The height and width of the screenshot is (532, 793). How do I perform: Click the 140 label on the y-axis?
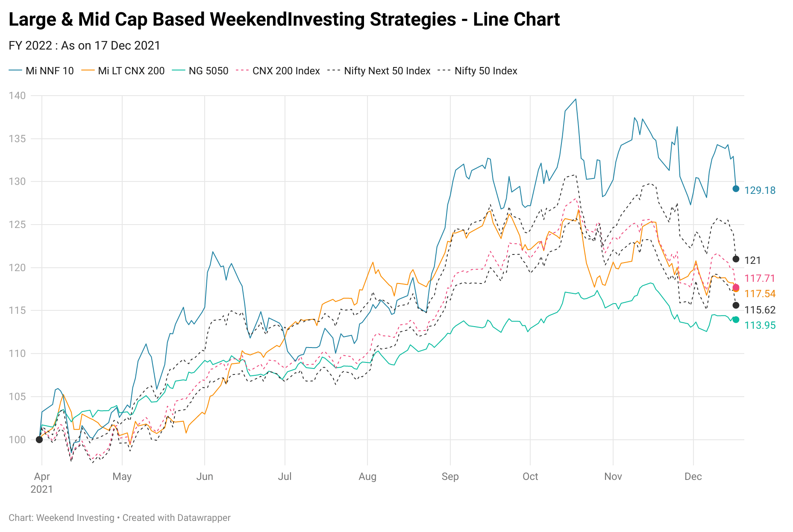17,96
